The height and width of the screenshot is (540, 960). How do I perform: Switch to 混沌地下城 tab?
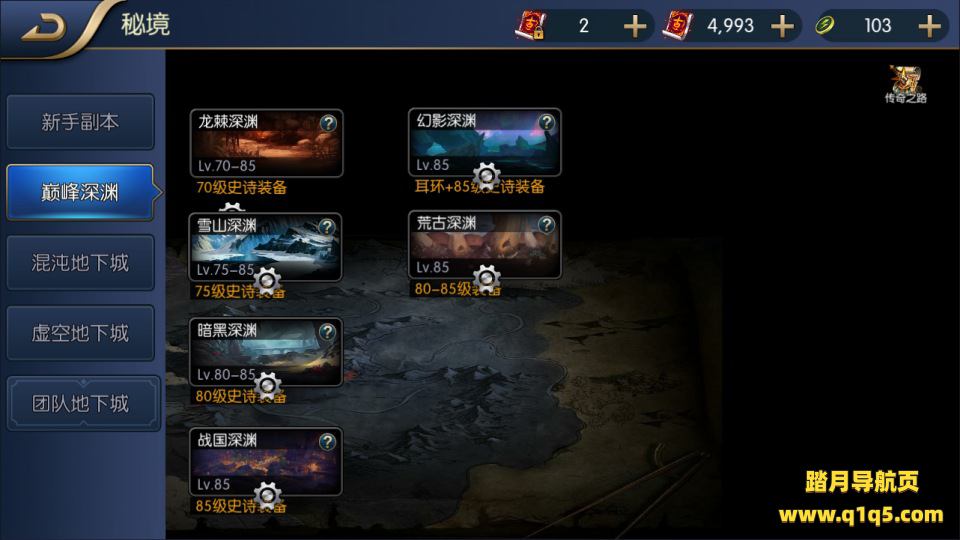pyautogui.click(x=80, y=263)
